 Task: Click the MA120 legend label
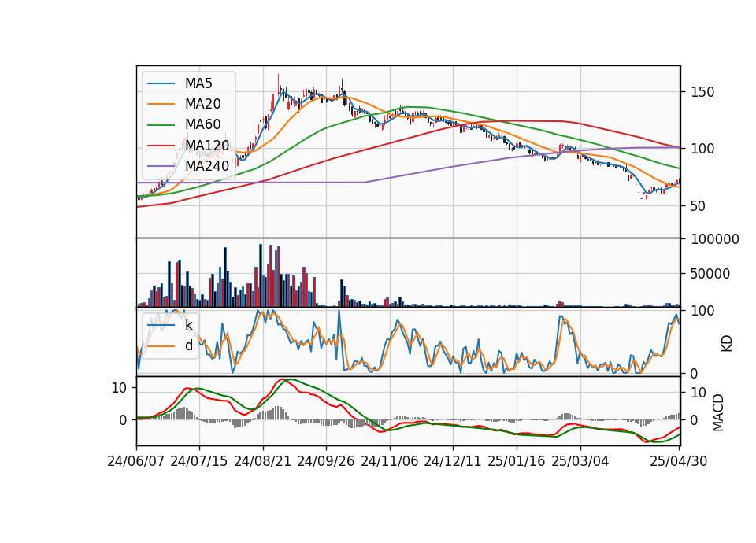click(207, 145)
